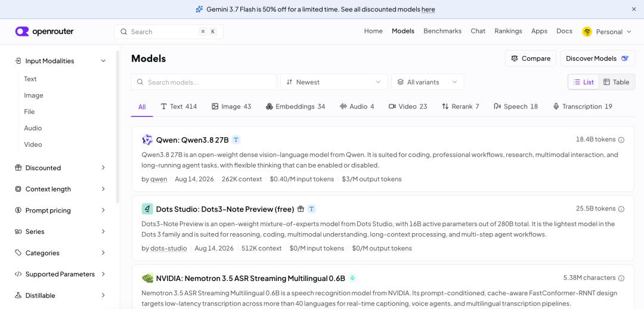Select the Image 43 tab

coord(231,106)
